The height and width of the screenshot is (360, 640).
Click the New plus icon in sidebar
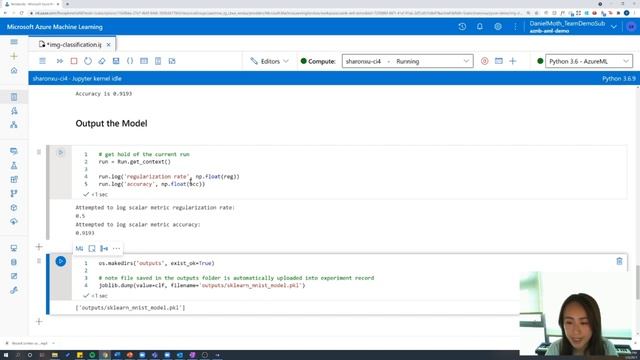pos(14,56)
